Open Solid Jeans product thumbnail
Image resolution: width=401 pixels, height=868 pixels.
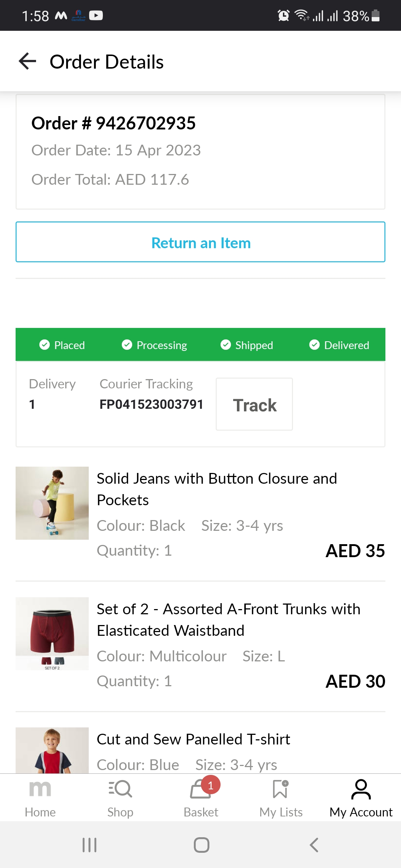(52, 503)
